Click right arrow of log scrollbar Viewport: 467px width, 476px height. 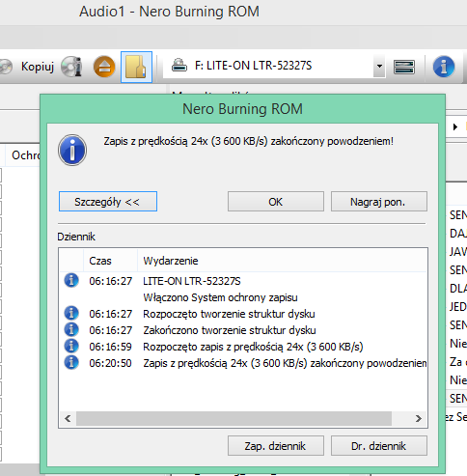419,418
